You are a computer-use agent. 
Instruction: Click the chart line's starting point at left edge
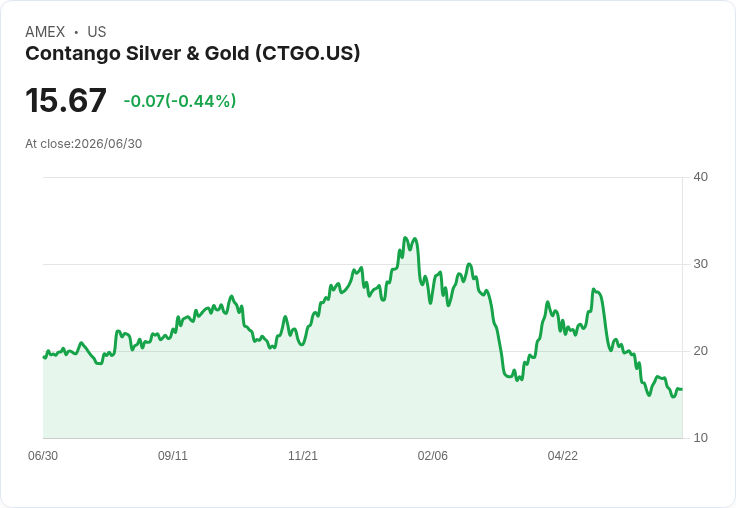[x=44, y=357]
